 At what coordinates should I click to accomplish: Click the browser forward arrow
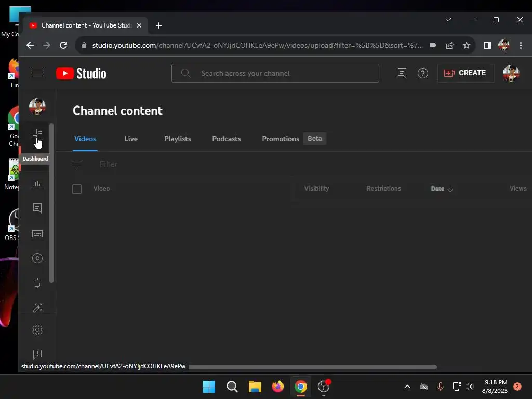pos(47,45)
